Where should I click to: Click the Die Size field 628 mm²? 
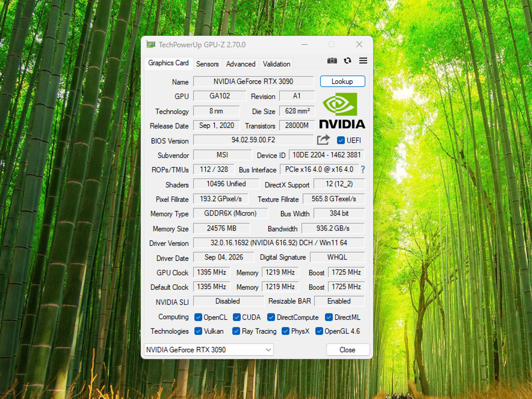point(297,111)
